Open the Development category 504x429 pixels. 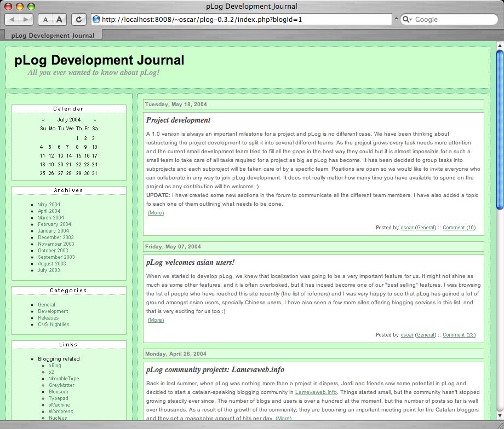click(53, 311)
